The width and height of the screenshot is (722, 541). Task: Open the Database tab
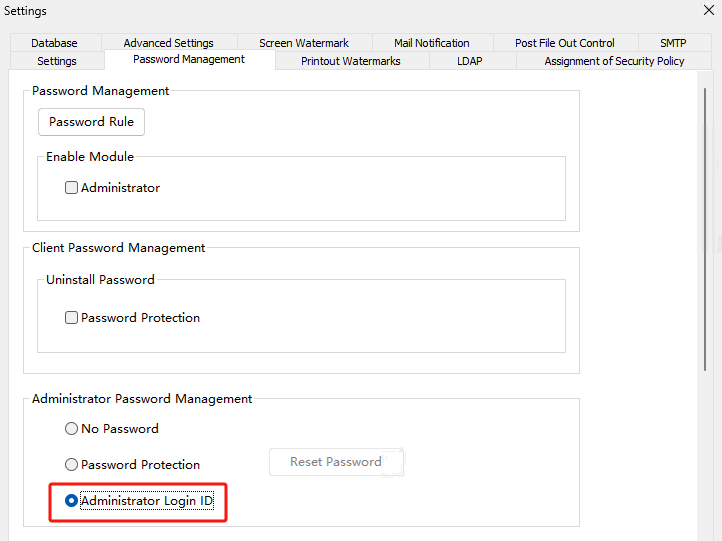54,43
